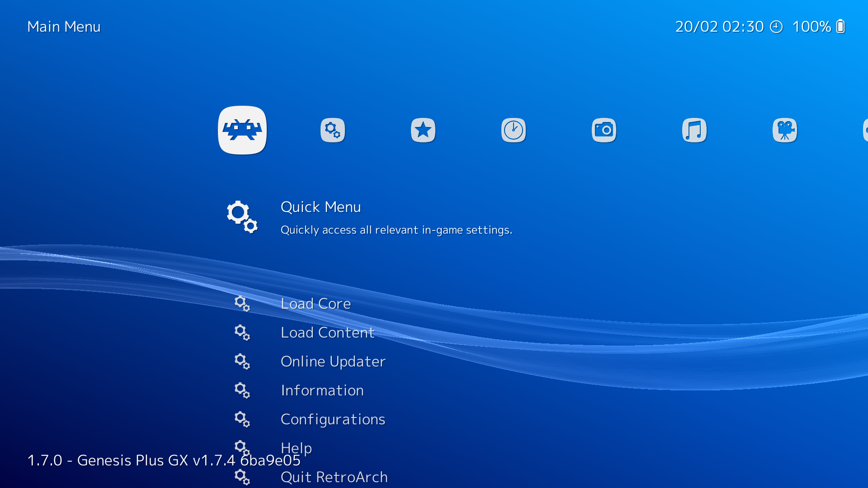868x488 pixels.
Task: Click the clock icon next to the time
Action: 776,27
